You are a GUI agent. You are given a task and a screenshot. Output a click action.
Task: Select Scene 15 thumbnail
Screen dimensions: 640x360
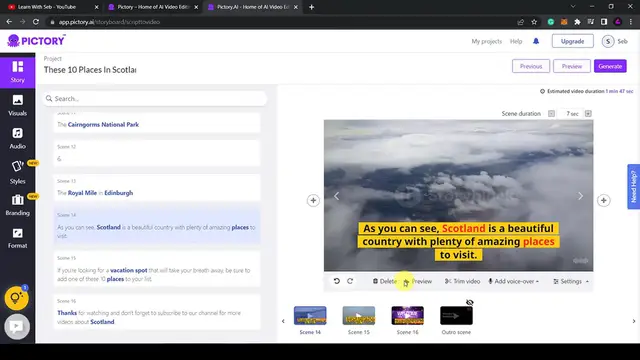[359, 316]
